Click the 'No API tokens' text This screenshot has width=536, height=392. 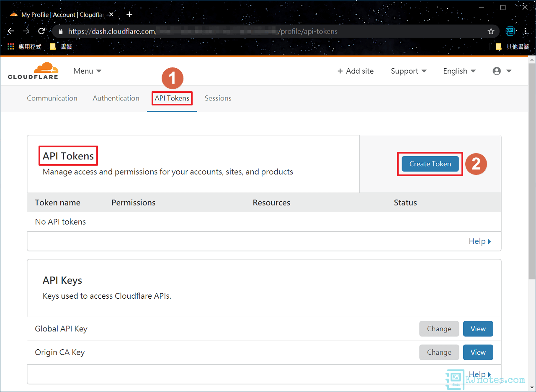pyautogui.click(x=60, y=222)
